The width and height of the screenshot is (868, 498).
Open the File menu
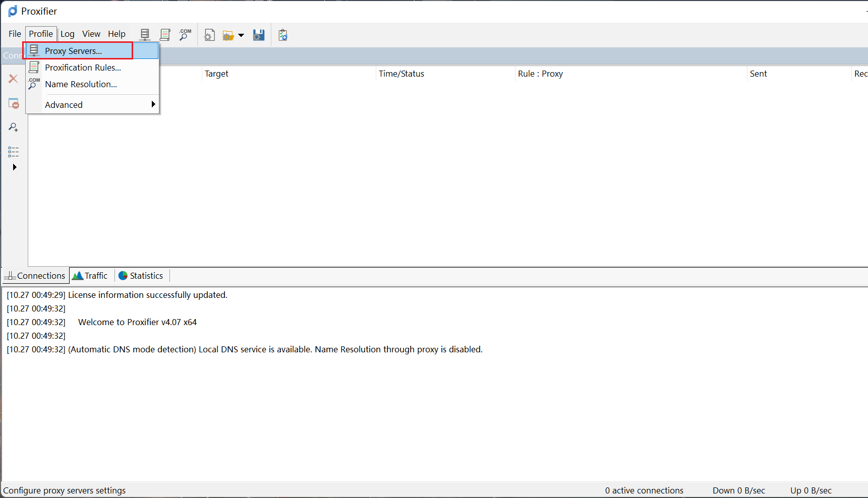coord(15,34)
